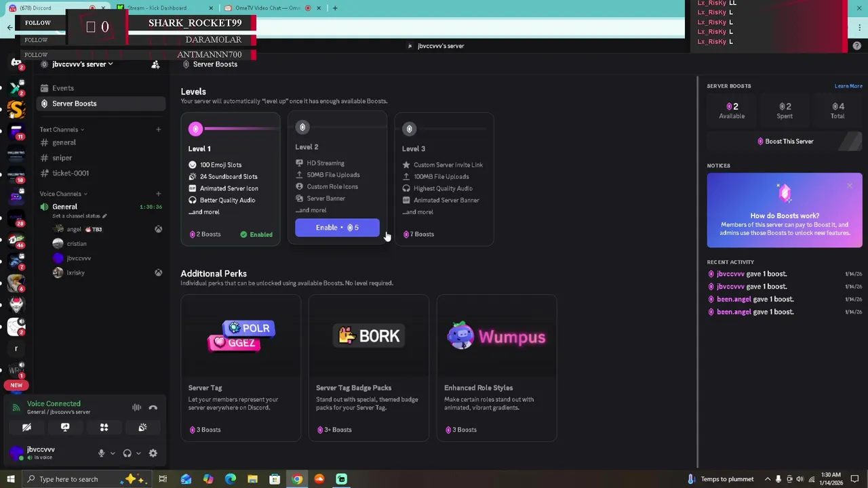Click the Available boosts count
The image size is (868, 488).
coord(732,110)
